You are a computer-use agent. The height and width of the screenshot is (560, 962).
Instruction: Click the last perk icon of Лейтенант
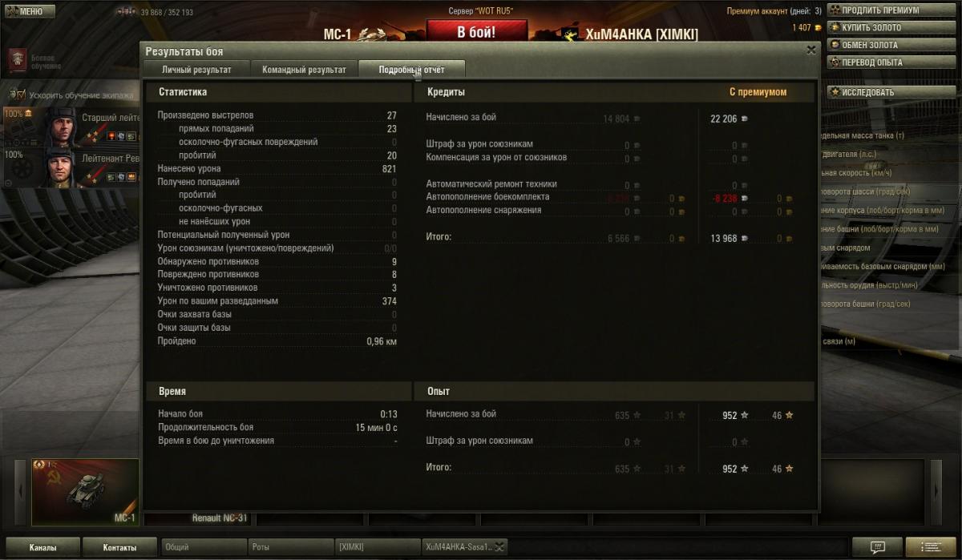(131, 177)
